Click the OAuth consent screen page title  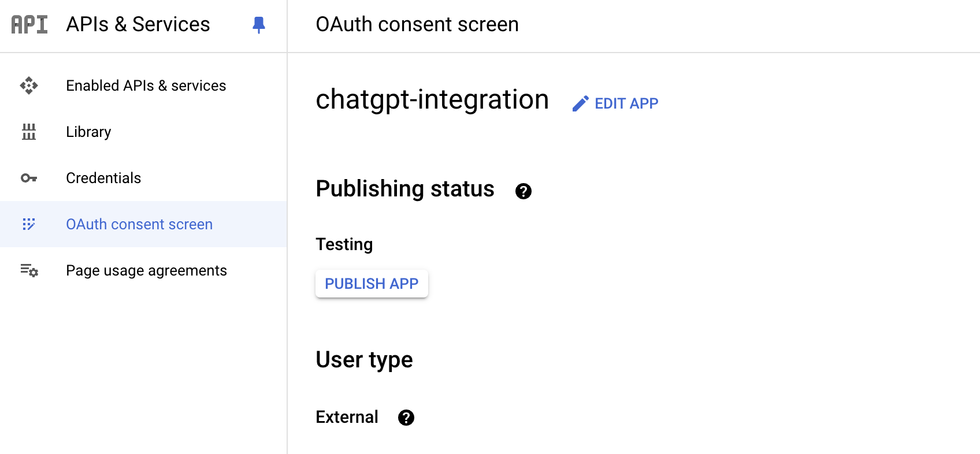[x=417, y=24]
